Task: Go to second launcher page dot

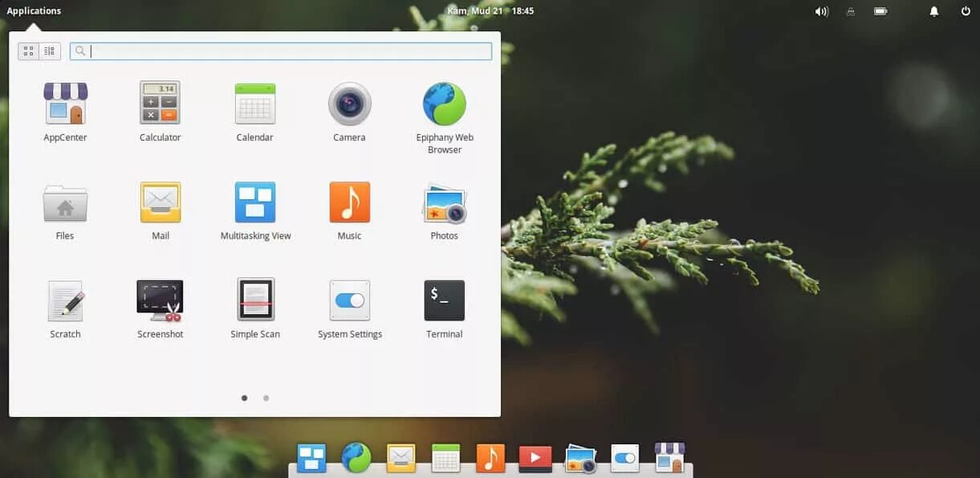Action: point(266,398)
